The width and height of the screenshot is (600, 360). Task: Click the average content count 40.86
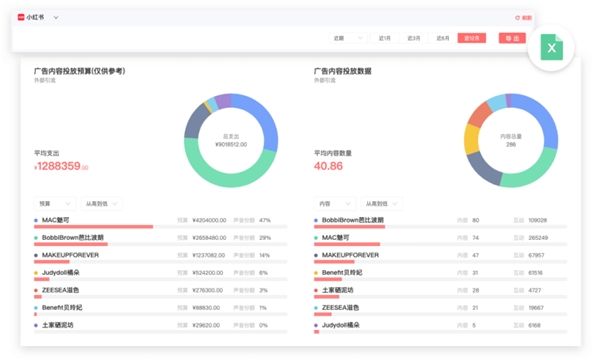point(328,166)
